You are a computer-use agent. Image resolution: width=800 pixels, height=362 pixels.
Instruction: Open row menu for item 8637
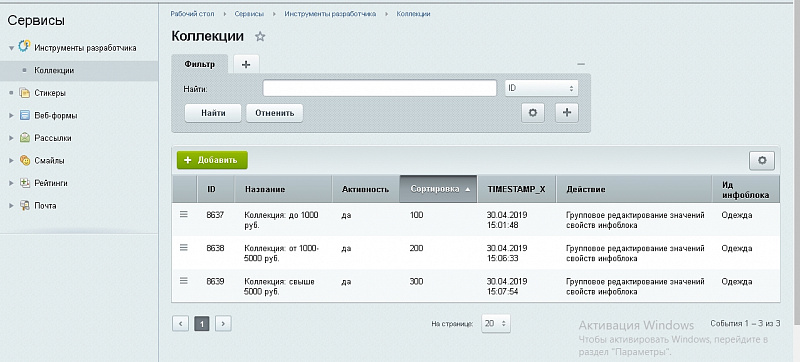(x=184, y=215)
